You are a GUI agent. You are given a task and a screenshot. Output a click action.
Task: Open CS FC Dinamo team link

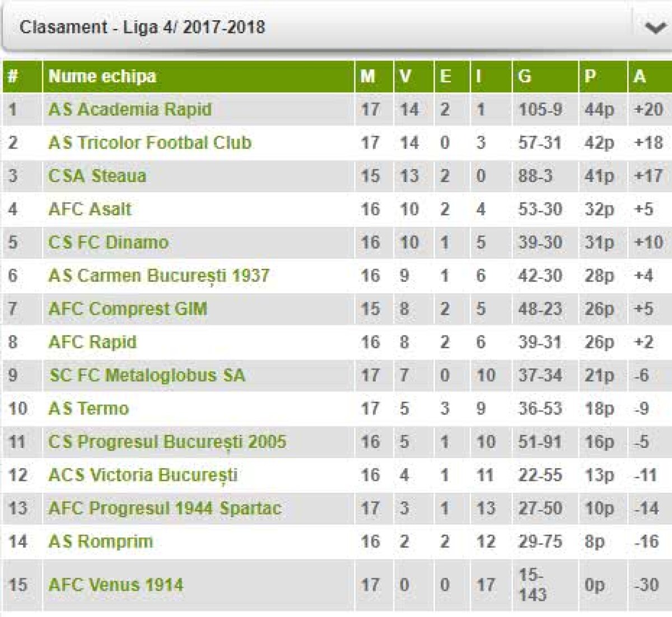click(x=108, y=242)
